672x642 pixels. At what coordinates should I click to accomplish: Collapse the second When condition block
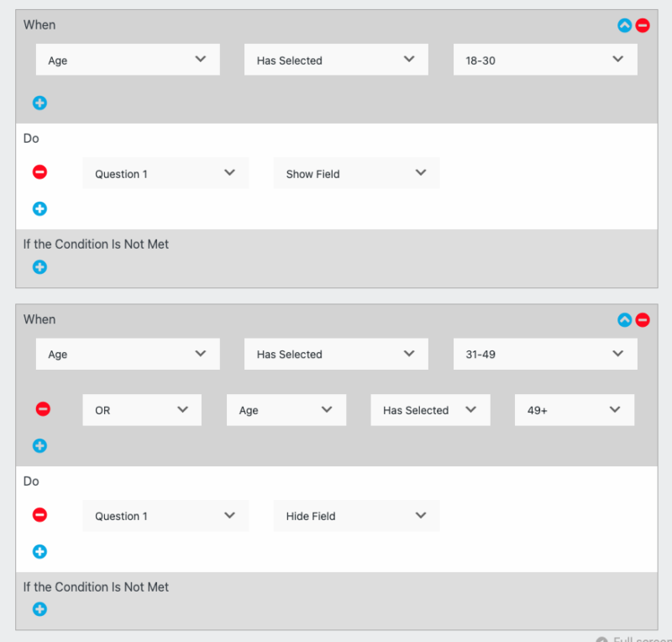pos(624,319)
